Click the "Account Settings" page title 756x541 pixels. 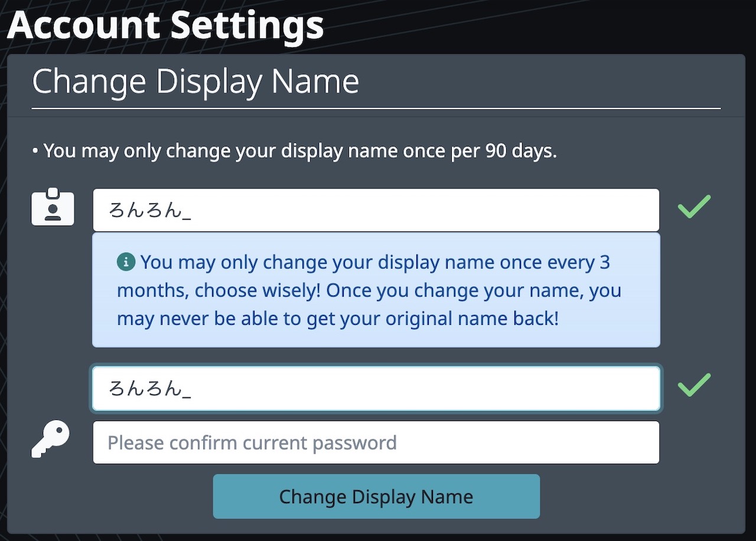pyautogui.click(x=166, y=25)
